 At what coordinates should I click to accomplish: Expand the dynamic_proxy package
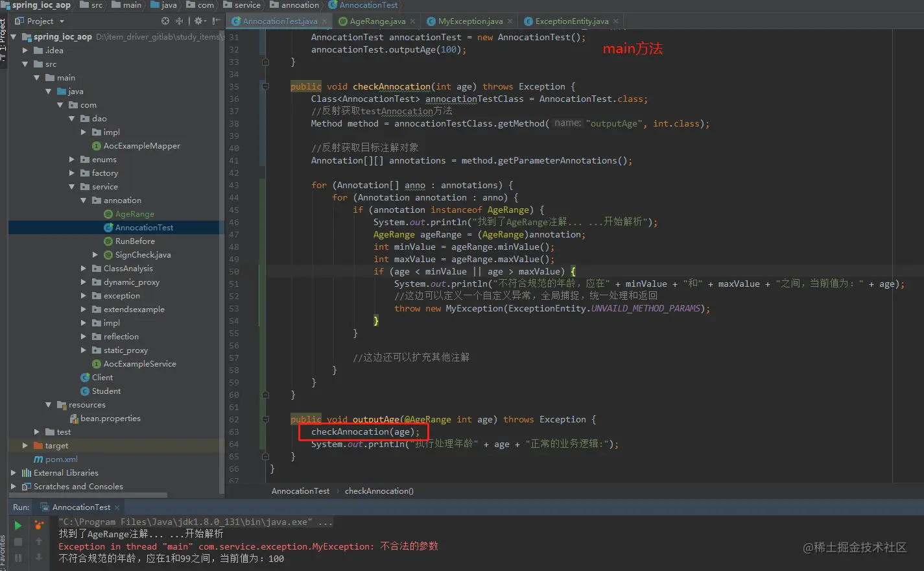tap(84, 282)
